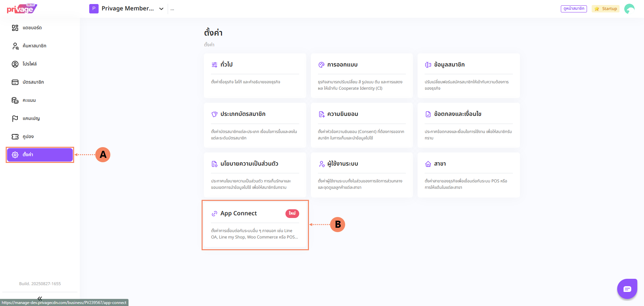Expand the Privage Member business dropdown
Viewport: 644px width, 306px height.
point(161,9)
